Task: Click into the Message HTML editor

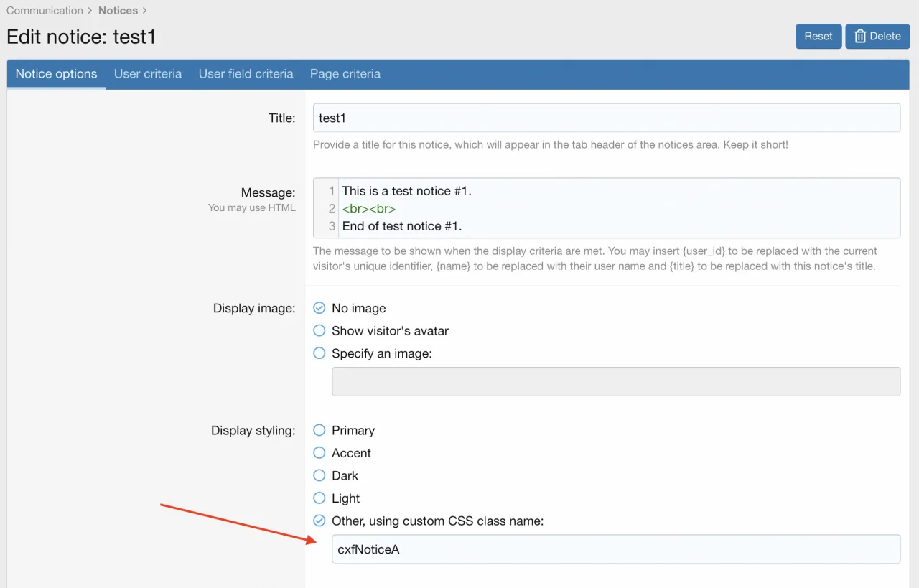Action: click(617, 208)
